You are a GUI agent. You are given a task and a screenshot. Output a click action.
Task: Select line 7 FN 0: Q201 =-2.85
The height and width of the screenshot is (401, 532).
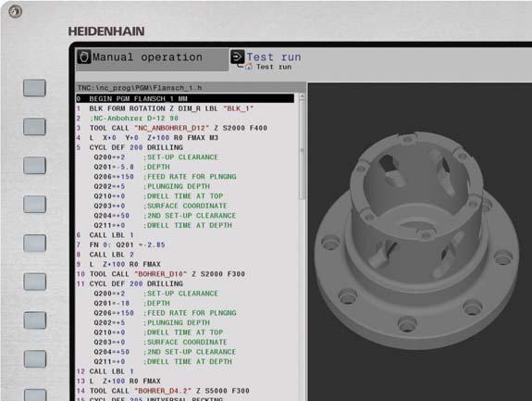[120, 244]
